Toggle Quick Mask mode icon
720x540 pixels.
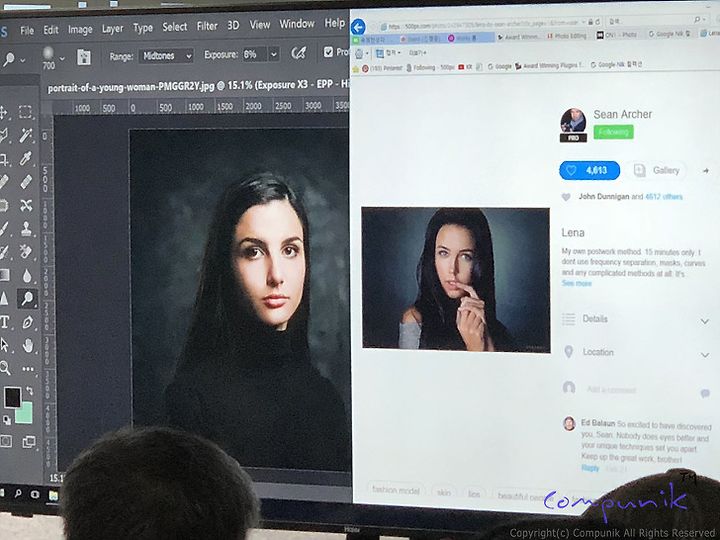pyautogui.click(x=6, y=441)
